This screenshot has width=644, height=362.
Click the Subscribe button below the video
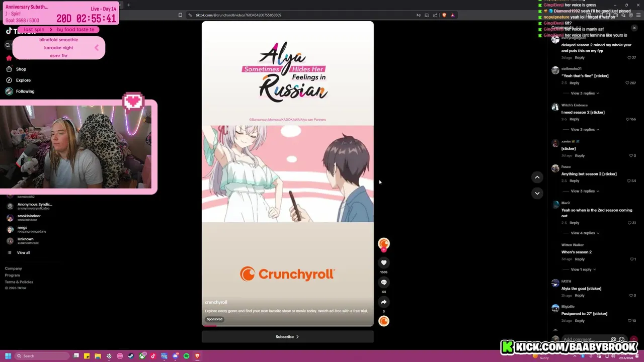(287, 337)
